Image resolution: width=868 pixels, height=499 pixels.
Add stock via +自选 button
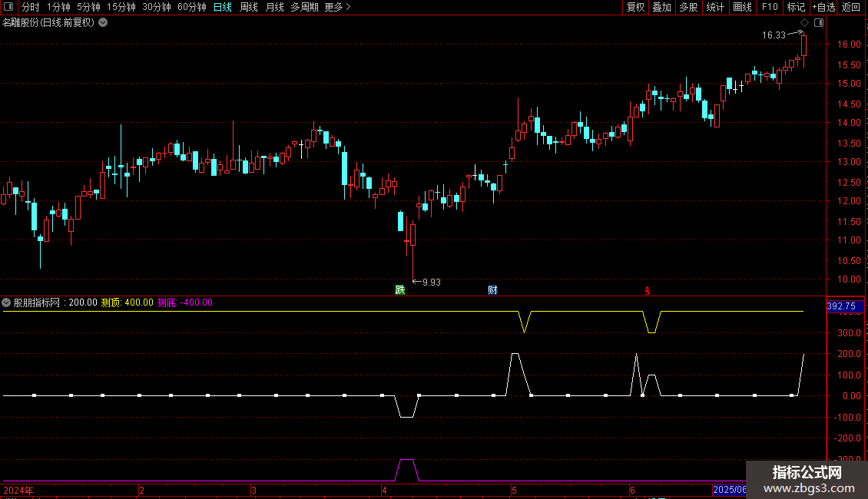pyautogui.click(x=823, y=7)
